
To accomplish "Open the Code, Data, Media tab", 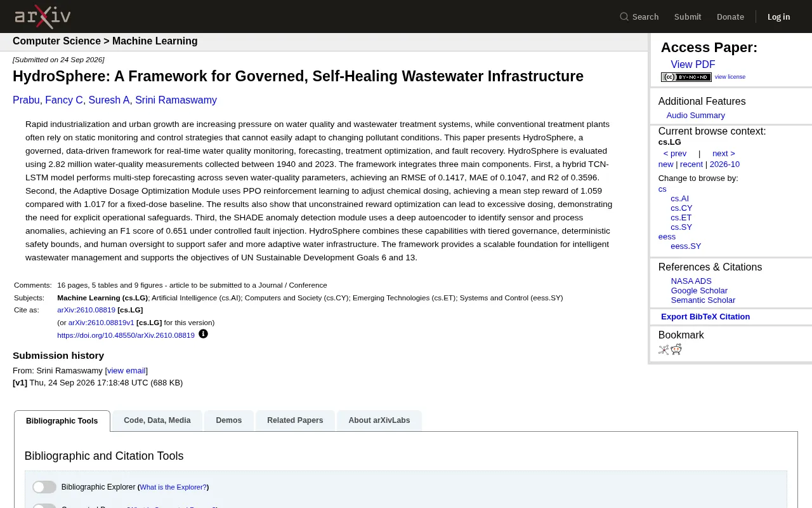I will pyautogui.click(x=157, y=420).
